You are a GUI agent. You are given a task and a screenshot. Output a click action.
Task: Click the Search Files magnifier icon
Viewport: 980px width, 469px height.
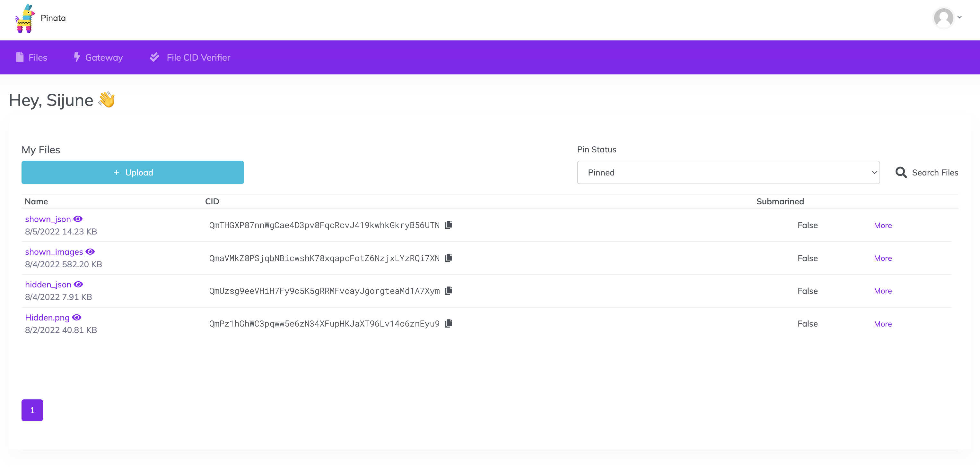click(900, 173)
